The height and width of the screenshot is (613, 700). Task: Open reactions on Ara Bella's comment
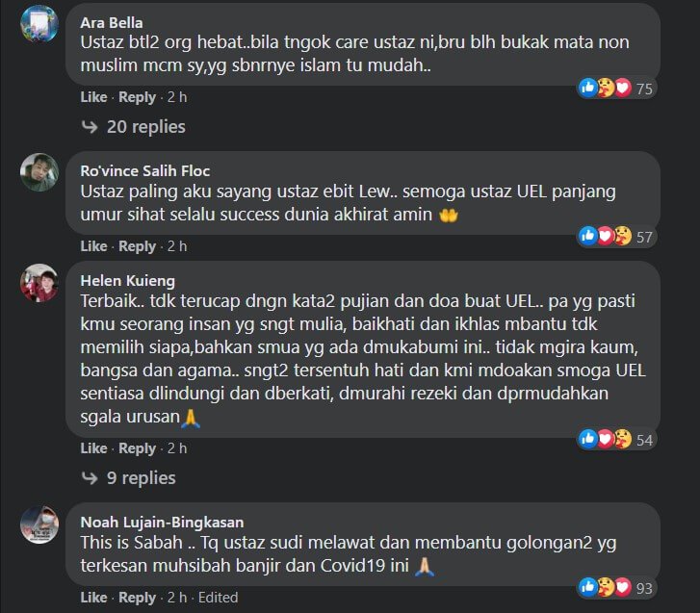616,89
